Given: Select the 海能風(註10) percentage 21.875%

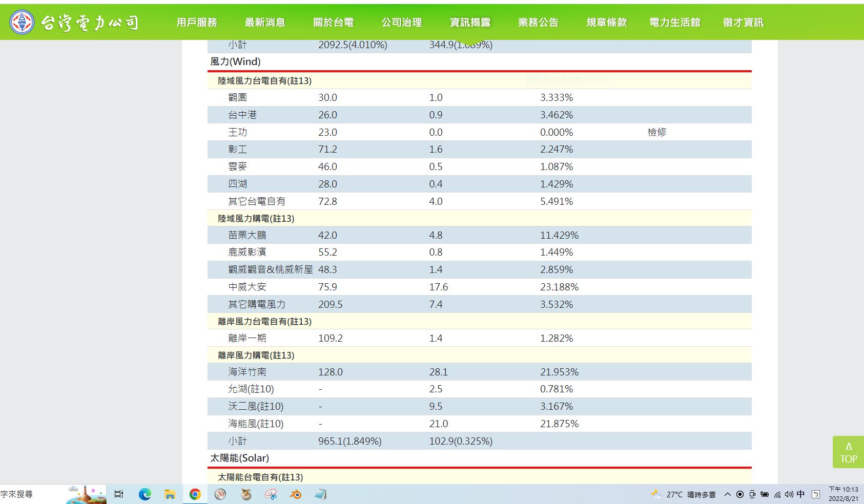Looking at the screenshot, I should pos(559,424).
